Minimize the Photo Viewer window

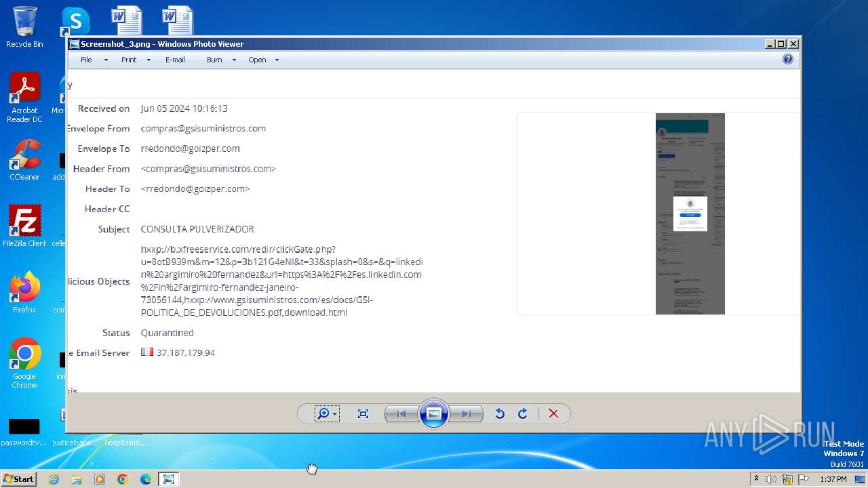click(x=770, y=44)
